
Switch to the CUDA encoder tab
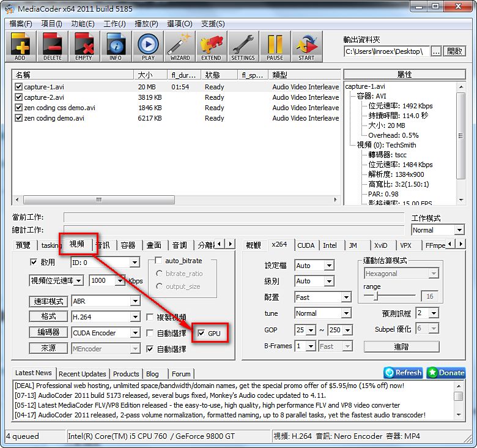tap(306, 245)
